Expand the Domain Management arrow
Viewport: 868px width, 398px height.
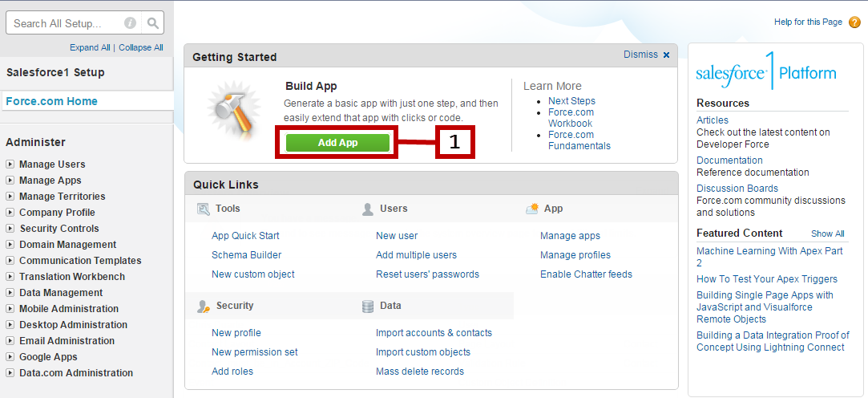(x=10, y=245)
